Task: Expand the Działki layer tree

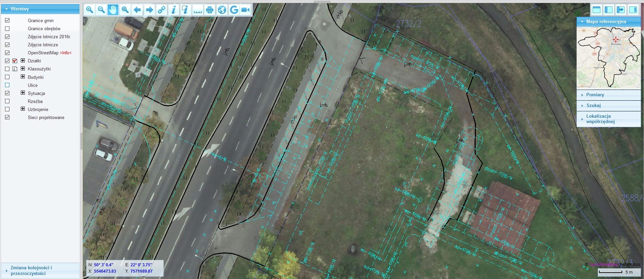Action: (23, 60)
